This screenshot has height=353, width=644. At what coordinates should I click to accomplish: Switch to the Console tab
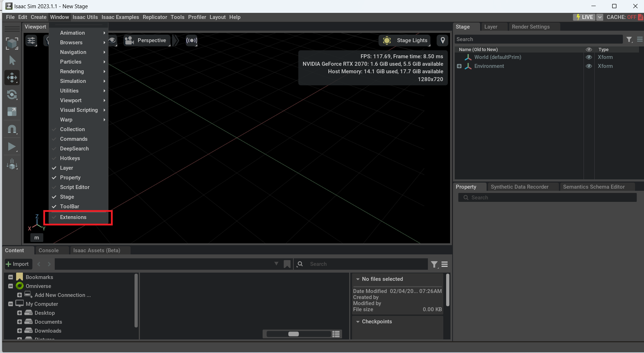click(49, 250)
